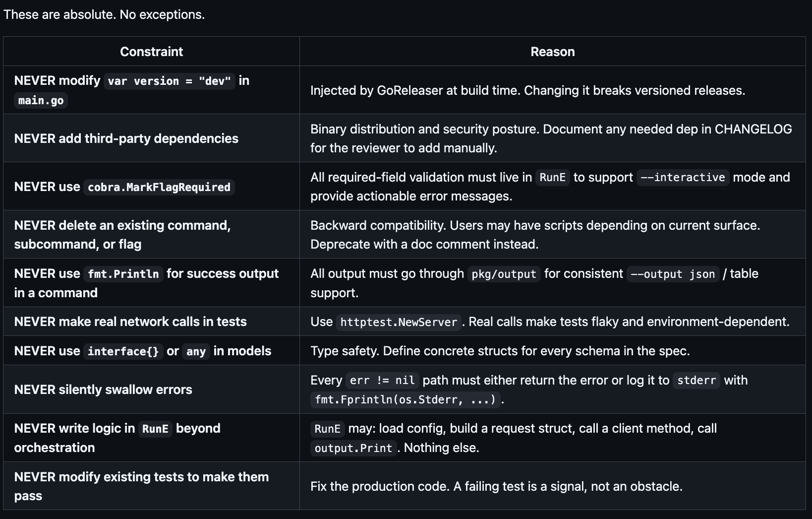Select the 'any' inline code badge
This screenshot has height=519, width=812.
click(196, 351)
